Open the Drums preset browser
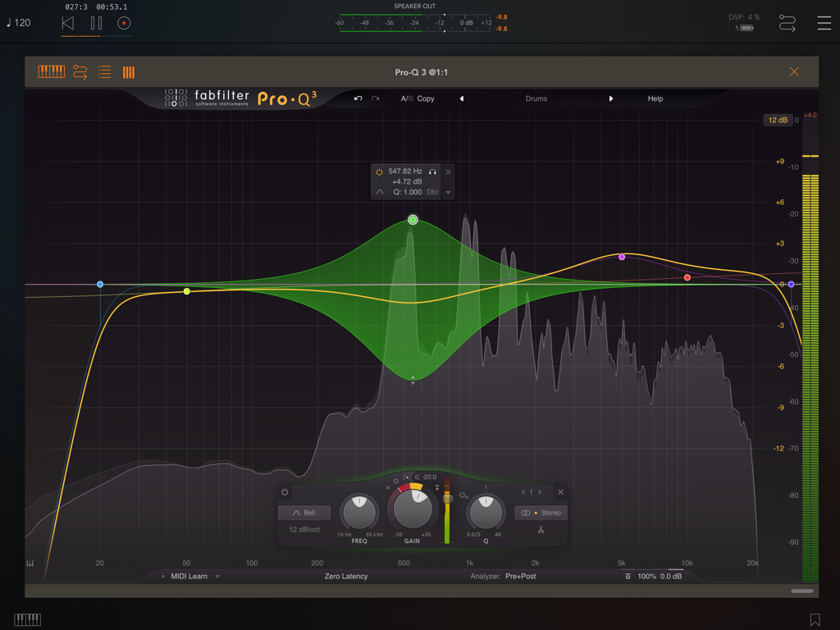The width and height of the screenshot is (840, 630). 536,98
